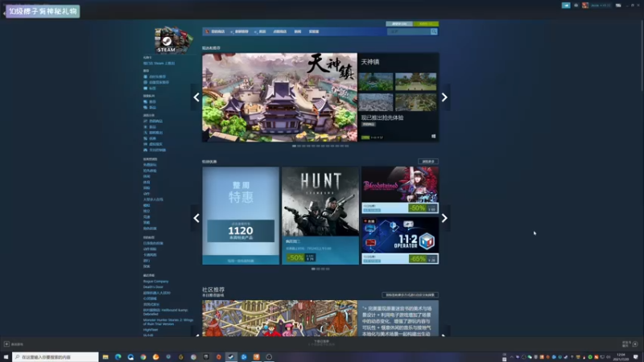Open Monster Hunter Stories 2 trial link
This screenshot has height=362, width=644.
click(168, 322)
